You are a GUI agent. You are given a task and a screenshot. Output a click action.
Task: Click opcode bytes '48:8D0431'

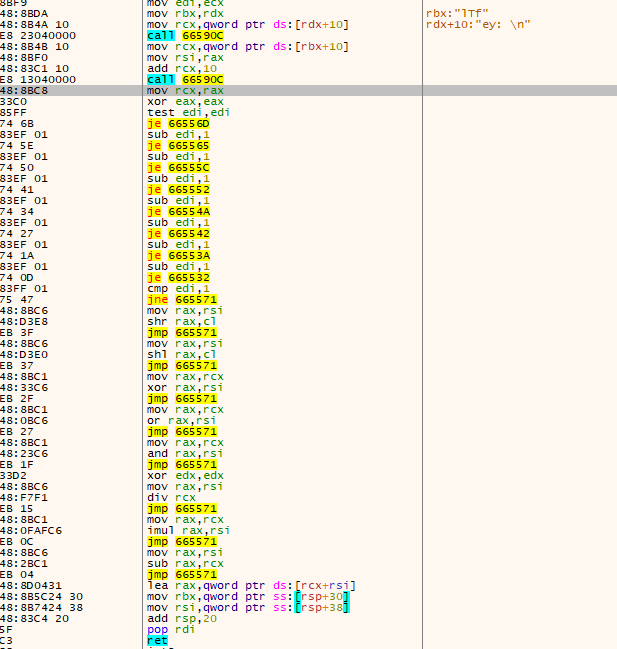tap(31, 586)
